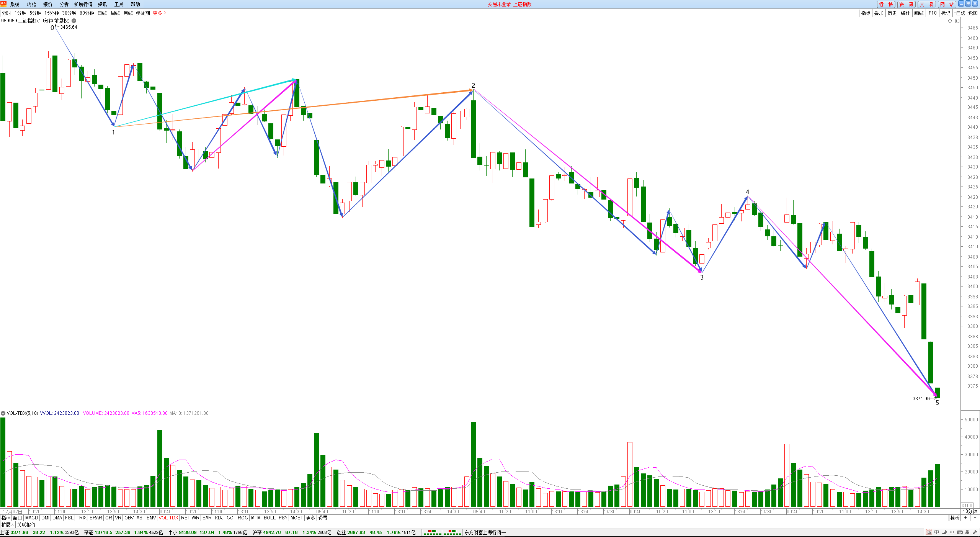Click the F10 toolbar button

(x=933, y=13)
